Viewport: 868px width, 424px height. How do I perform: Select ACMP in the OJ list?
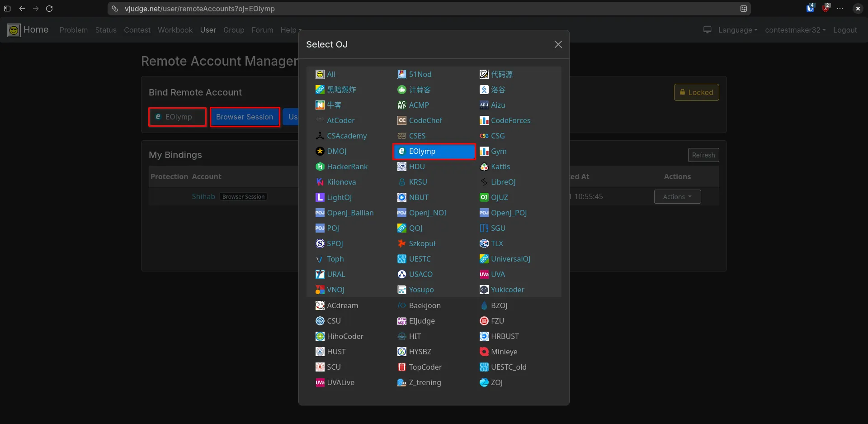coord(419,105)
